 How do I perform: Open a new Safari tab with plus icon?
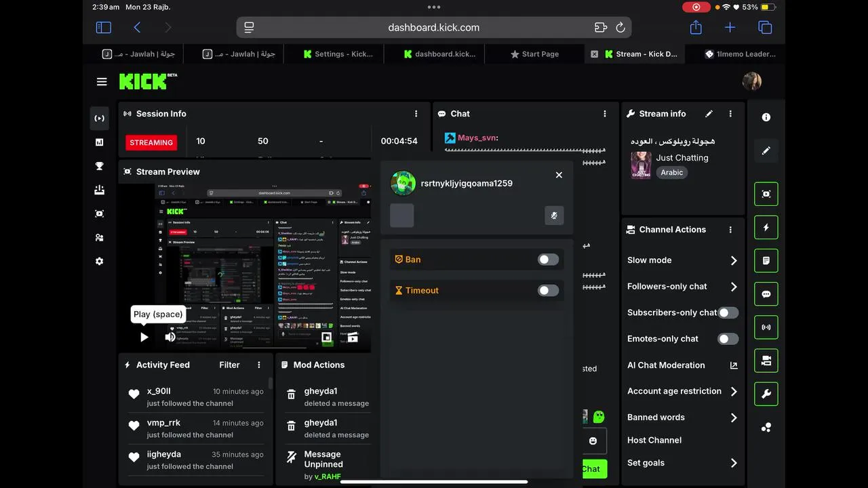coord(730,28)
